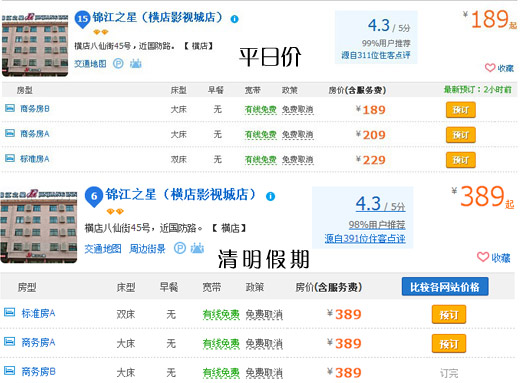Open 商务房B room type in top table
Image resolution: width=520 pixels, height=383 pixels.
(x=35, y=109)
